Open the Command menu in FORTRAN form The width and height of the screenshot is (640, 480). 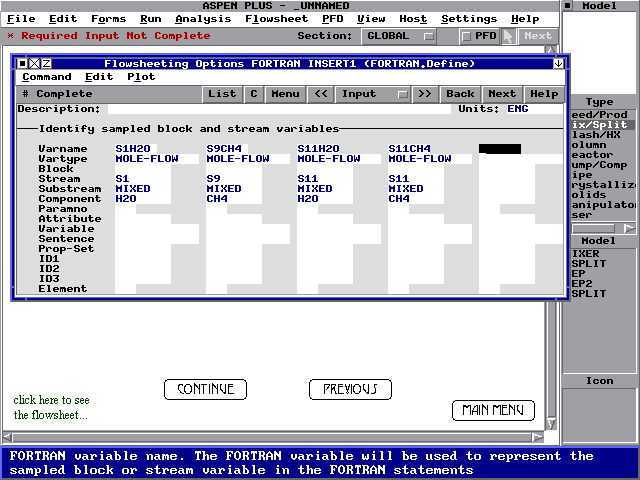(47, 77)
